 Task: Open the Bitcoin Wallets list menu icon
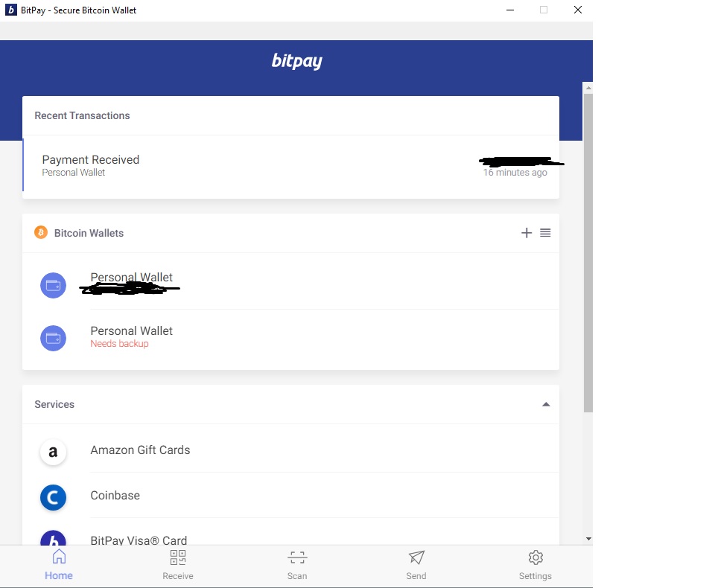tap(545, 233)
